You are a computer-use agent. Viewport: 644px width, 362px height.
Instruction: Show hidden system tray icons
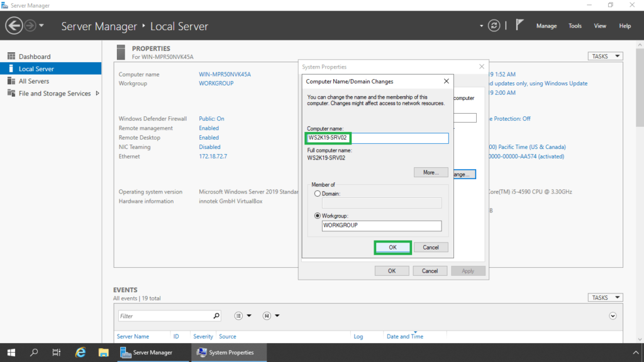(x=635, y=353)
